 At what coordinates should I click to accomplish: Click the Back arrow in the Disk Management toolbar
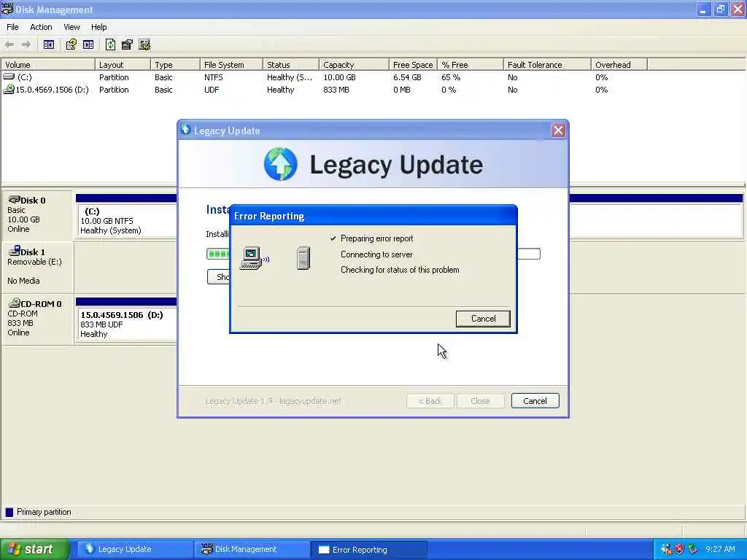point(9,44)
